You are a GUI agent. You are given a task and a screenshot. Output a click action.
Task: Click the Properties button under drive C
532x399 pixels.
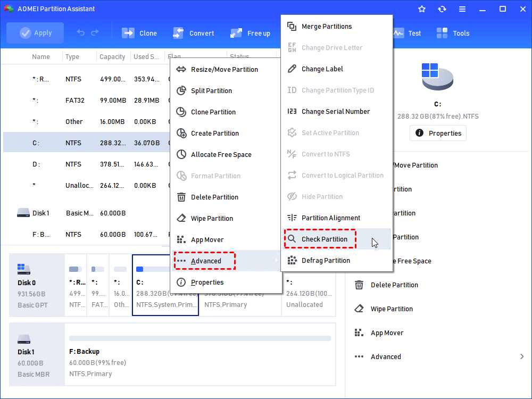438,133
